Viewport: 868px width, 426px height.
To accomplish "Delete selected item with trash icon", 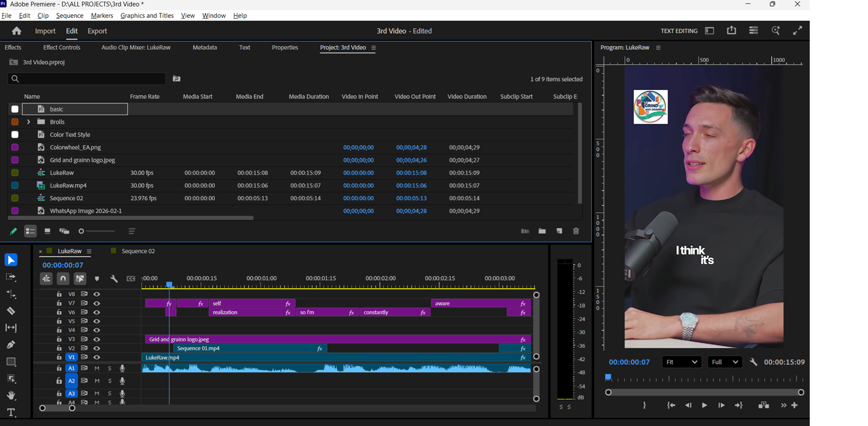I will (576, 231).
